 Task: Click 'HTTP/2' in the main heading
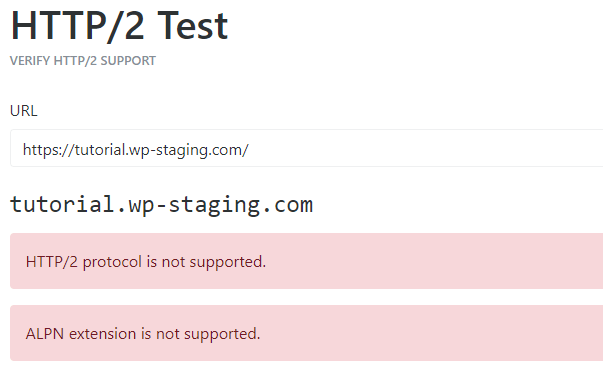(x=78, y=26)
